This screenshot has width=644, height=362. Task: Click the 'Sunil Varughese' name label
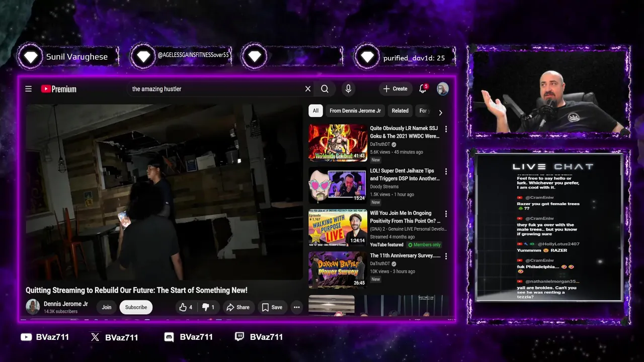[77, 57]
